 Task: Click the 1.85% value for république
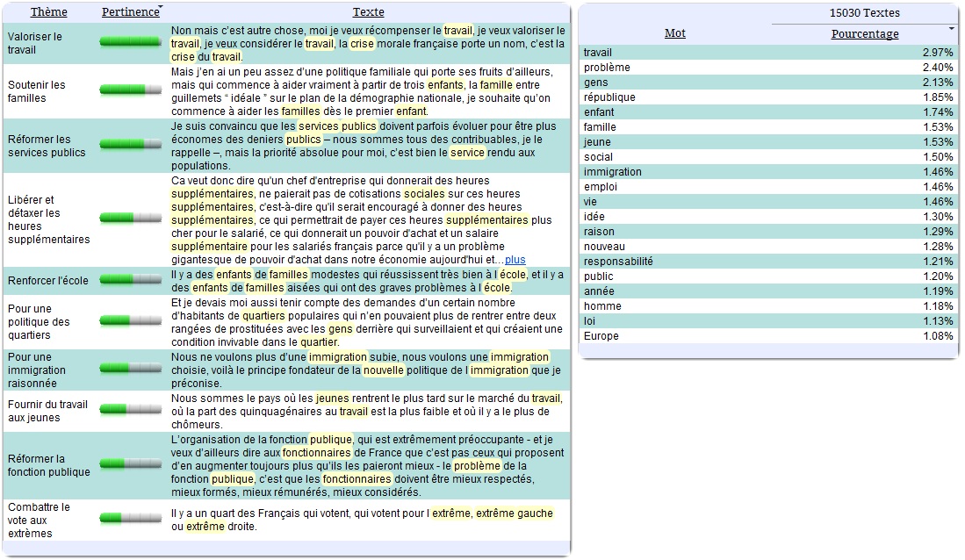[x=938, y=97]
